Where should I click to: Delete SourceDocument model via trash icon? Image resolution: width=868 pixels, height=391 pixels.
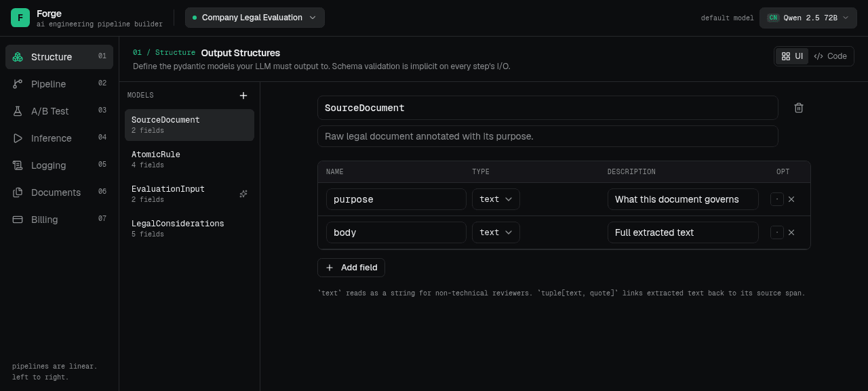pyautogui.click(x=799, y=108)
